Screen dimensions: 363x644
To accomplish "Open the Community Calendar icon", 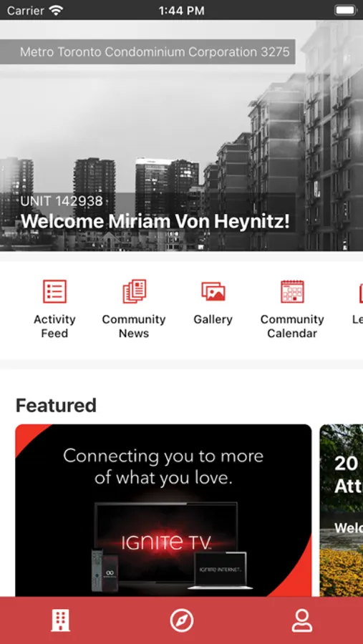I will point(292,292).
